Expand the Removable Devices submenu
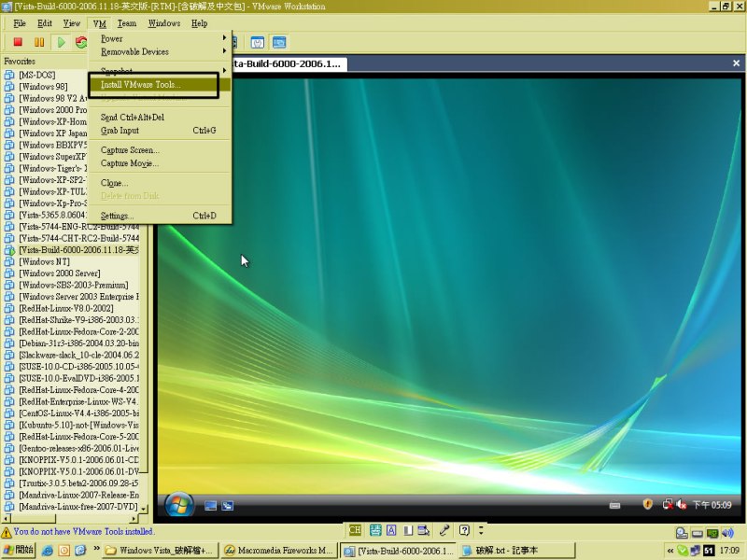The image size is (747, 560). 160,51
